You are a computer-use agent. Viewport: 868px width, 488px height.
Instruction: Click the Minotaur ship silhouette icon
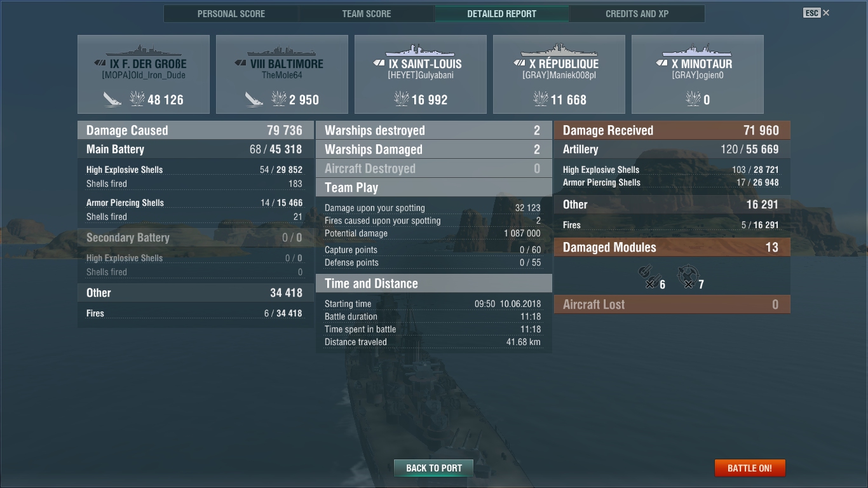[697, 50]
